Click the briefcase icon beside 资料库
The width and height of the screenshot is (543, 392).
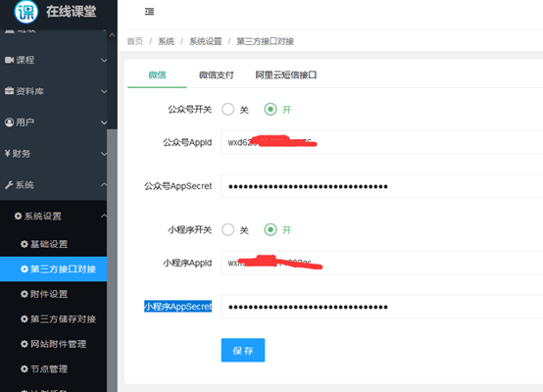[10, 91]
